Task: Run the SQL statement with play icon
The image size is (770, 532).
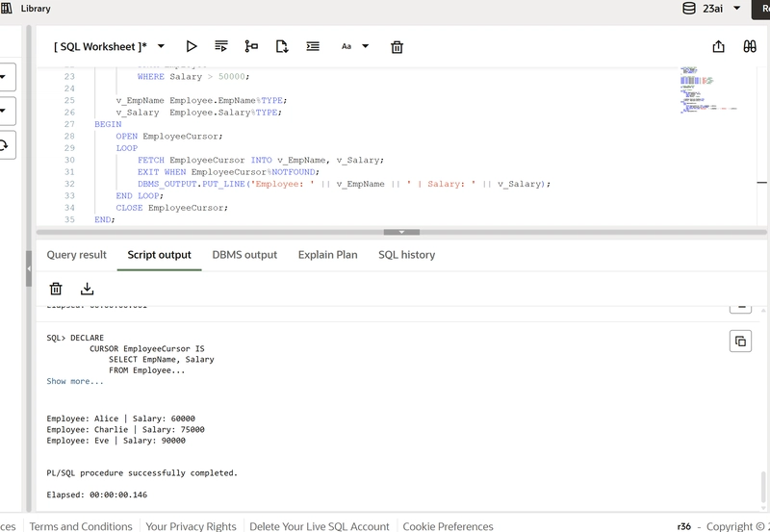Action: [192, 46]
